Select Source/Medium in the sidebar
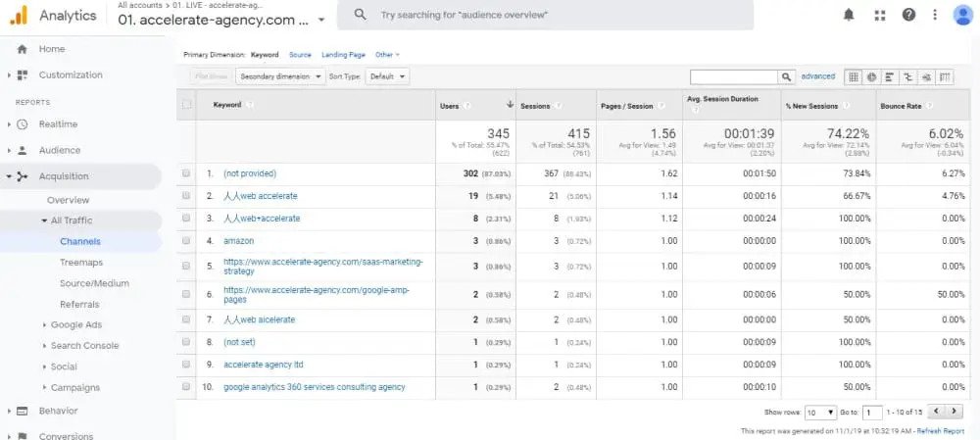980x440 pixels. [94, 283]
